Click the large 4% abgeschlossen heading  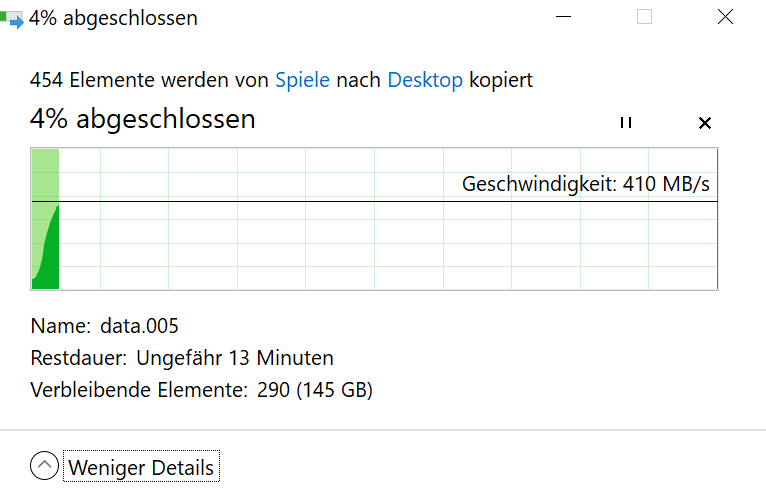coord(142,119)
